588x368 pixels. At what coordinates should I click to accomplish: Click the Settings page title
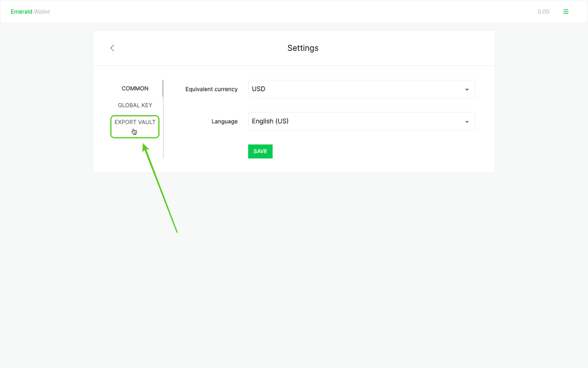303,48
